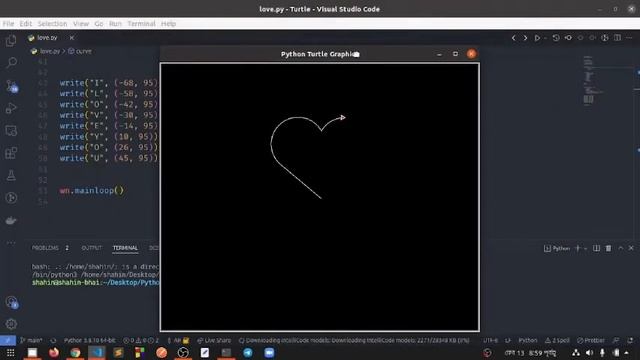Open remote window indicator in status bar
The height and width of the screenshot is (360, 640).
(8, 340)
